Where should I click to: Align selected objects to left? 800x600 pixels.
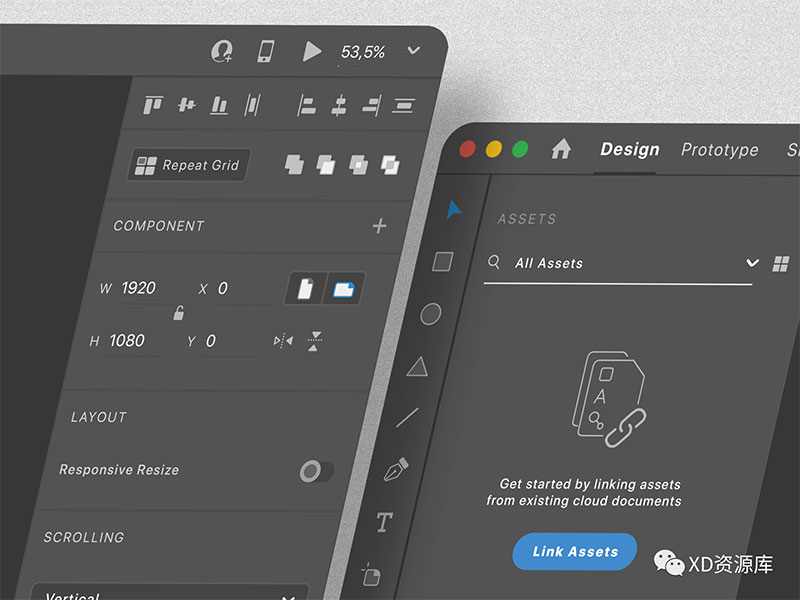(x=306, y=106)
